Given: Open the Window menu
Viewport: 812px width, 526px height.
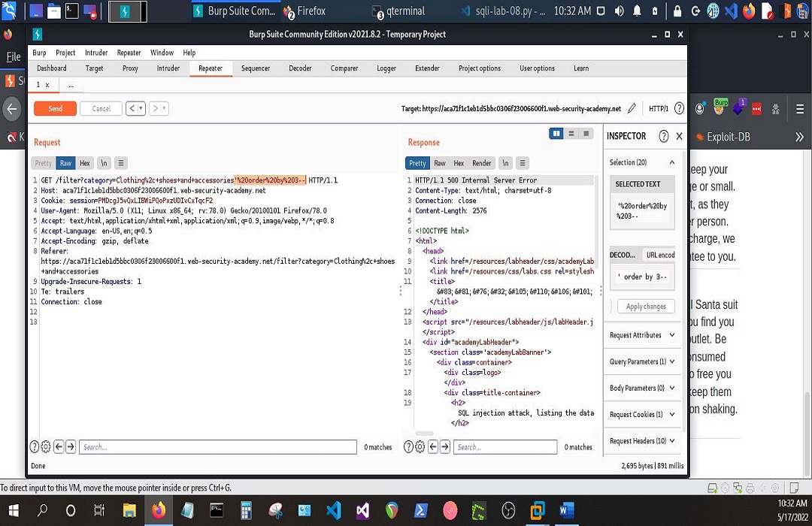Looking at the screenshot, I should click(x=162, y=53).
